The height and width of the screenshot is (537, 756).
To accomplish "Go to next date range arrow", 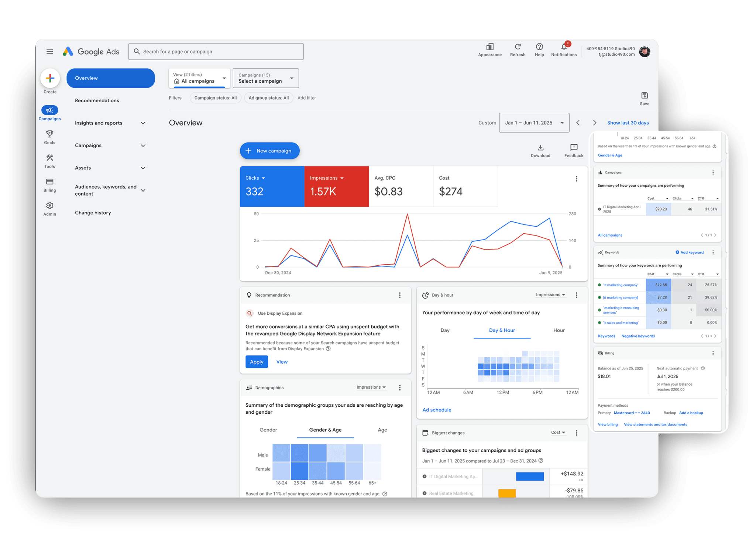I will (594, 123).
